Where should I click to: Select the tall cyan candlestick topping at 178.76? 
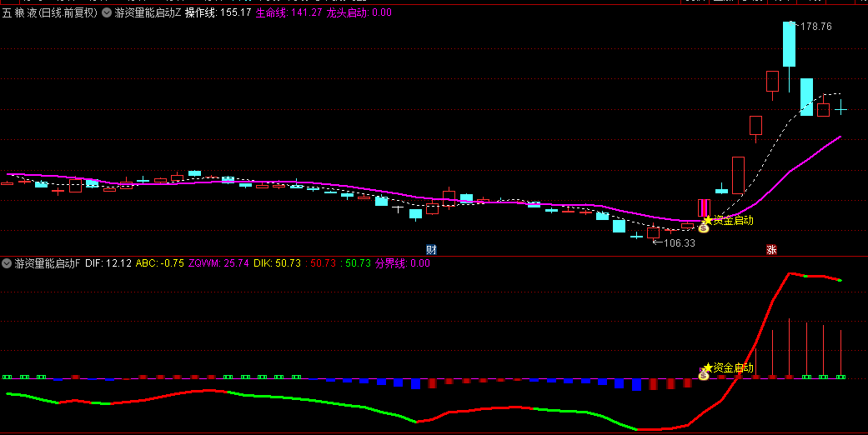(x=790, y=44)
